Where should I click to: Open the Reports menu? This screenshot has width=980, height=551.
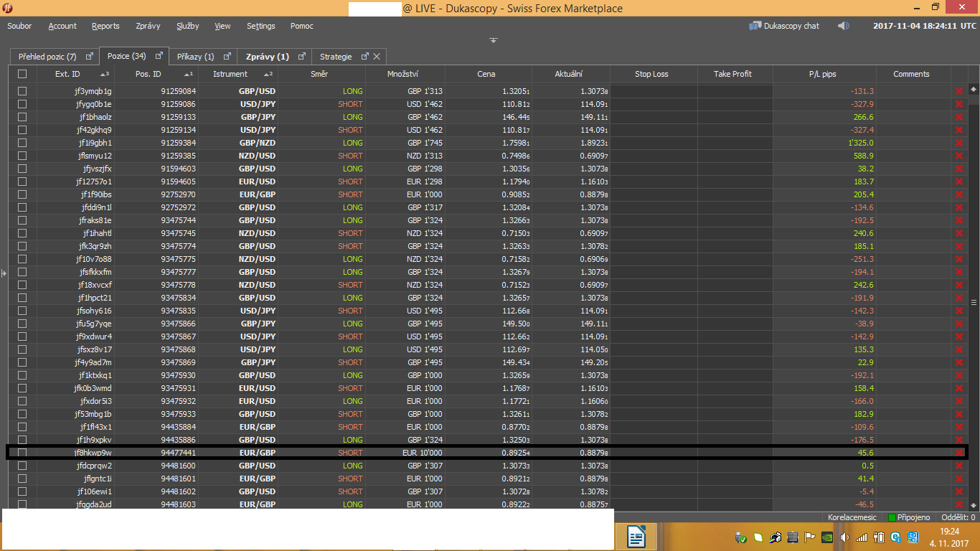(105, 26)
